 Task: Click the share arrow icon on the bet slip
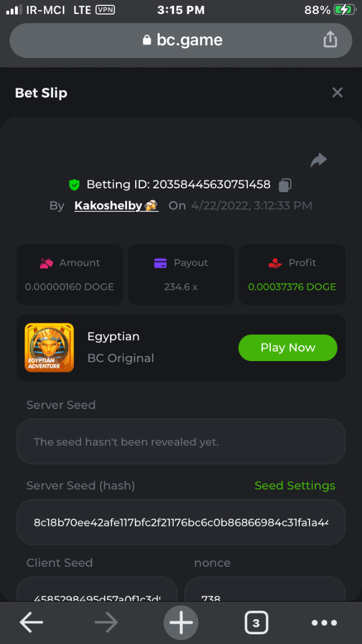[x=319, y=160]
